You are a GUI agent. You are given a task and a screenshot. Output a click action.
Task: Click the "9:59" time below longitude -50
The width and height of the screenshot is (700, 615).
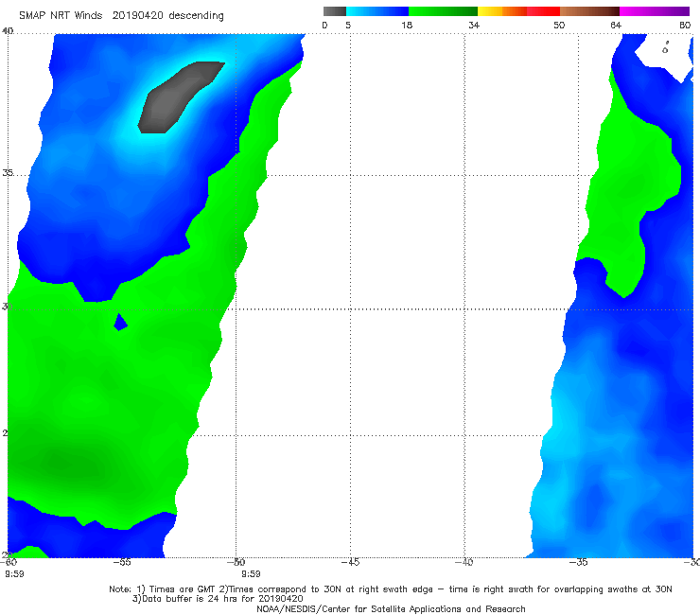tap(251, 574)
